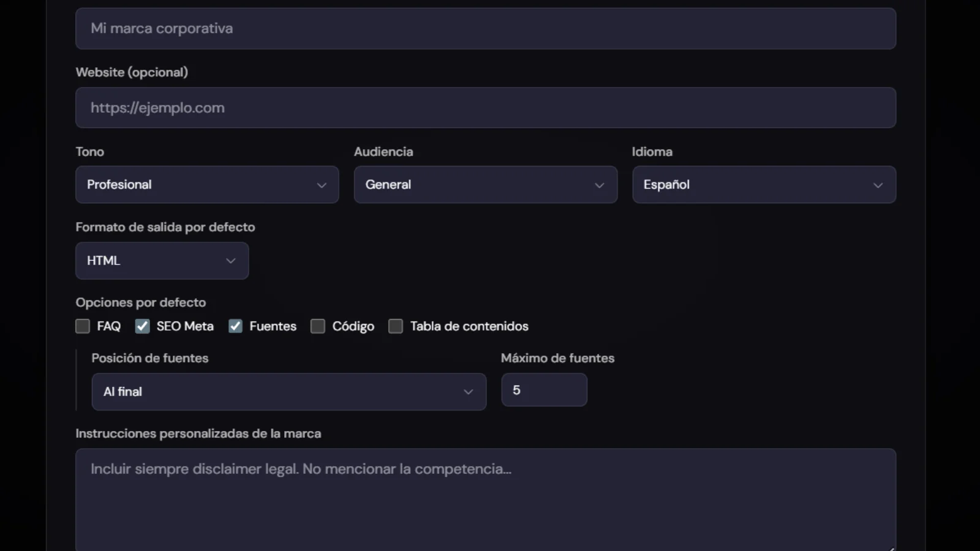Click inside the brand name field
Image resolution: width=980 pixels, height=551 pixels.
pos(485,28)
